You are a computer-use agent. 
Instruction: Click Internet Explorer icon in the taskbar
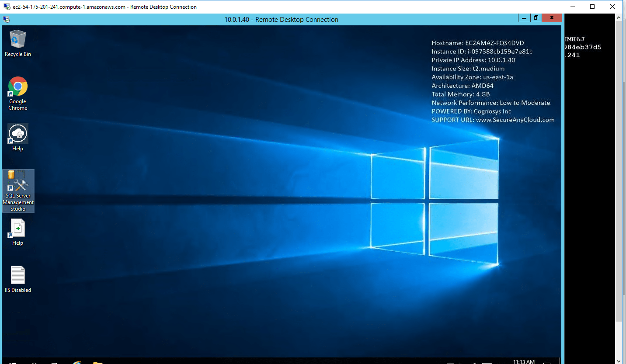click(x=77, y=362)
